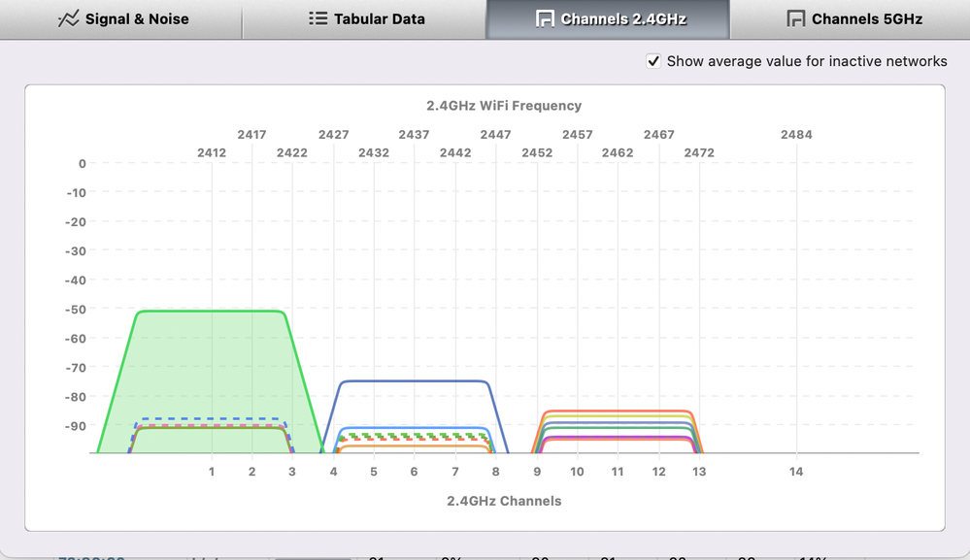
Task: Select the Channels 5GHz tab label
Action: click(x=866, y=18)
